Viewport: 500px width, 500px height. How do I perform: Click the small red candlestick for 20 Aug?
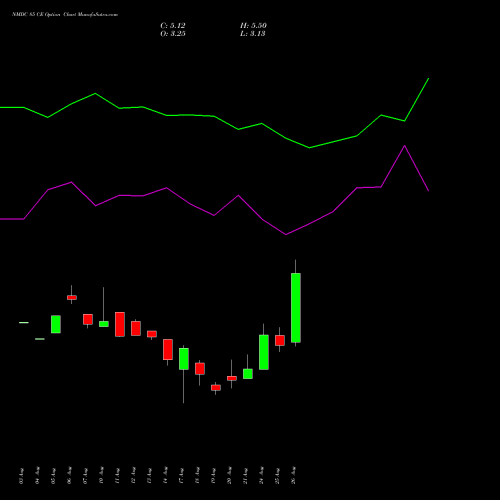232,378
